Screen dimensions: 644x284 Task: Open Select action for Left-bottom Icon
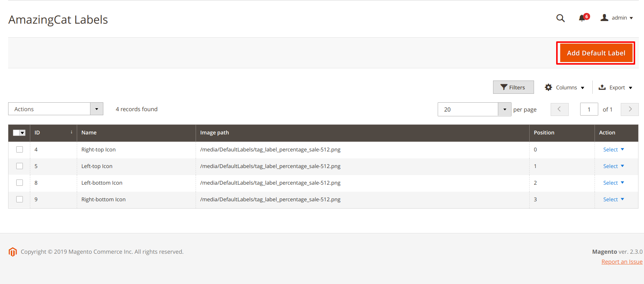coord(613,183)
